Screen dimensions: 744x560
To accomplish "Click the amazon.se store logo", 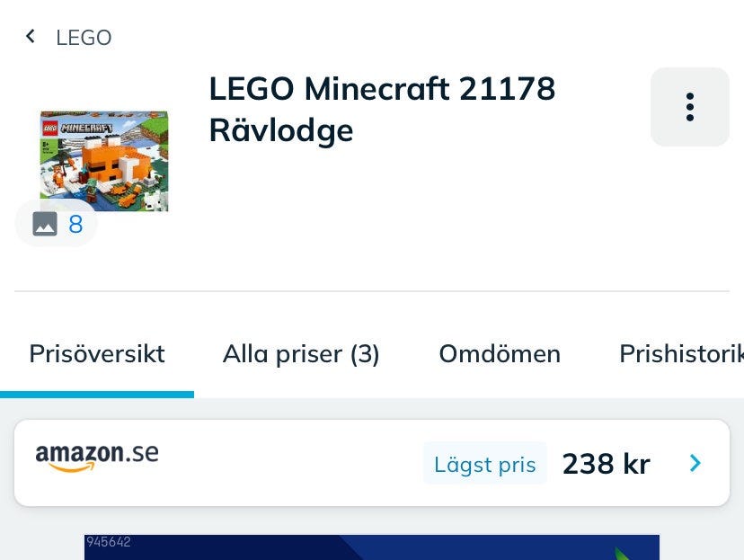I will [97, 456].
